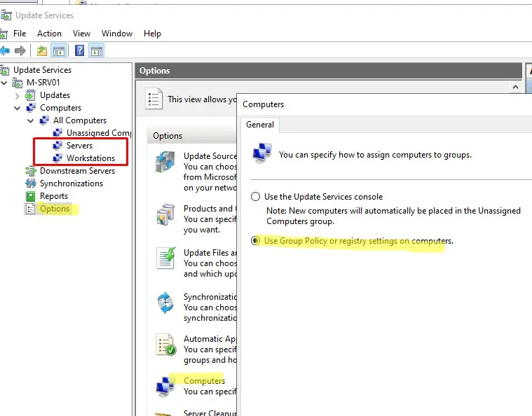
Task: Open the Action menu
Action: (x=49, y=33)
